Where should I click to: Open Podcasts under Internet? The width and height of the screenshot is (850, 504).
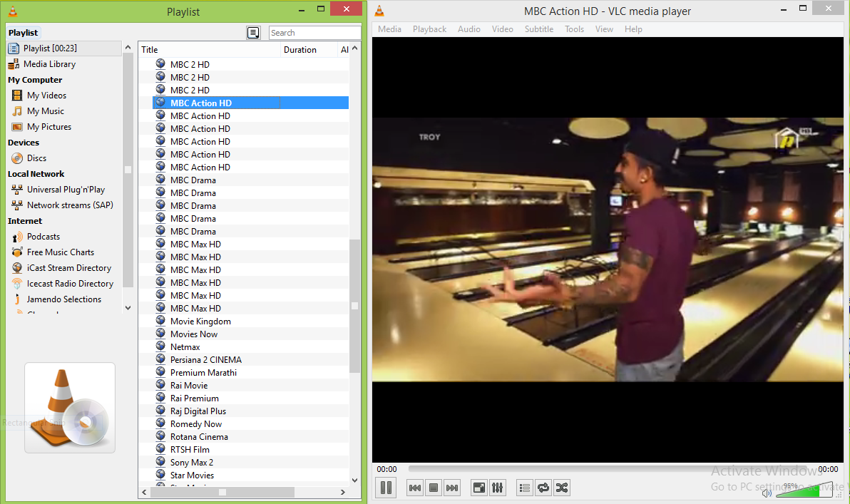pyautogui.click(x=43, y=237)
